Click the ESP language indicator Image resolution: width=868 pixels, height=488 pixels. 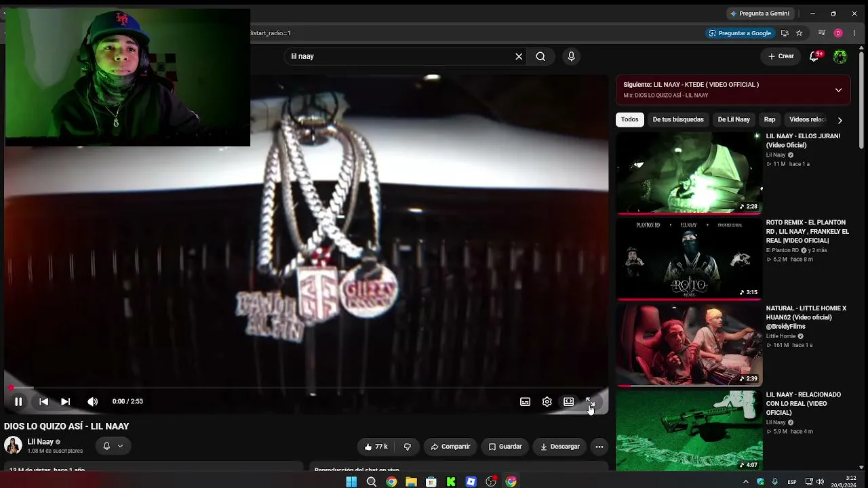click(792, 482)
